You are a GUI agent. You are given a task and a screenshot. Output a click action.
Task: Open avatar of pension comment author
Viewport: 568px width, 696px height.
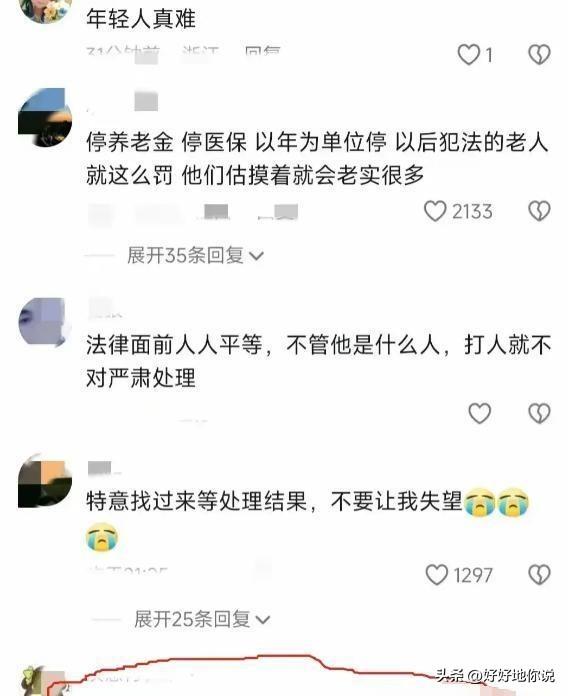45,117
